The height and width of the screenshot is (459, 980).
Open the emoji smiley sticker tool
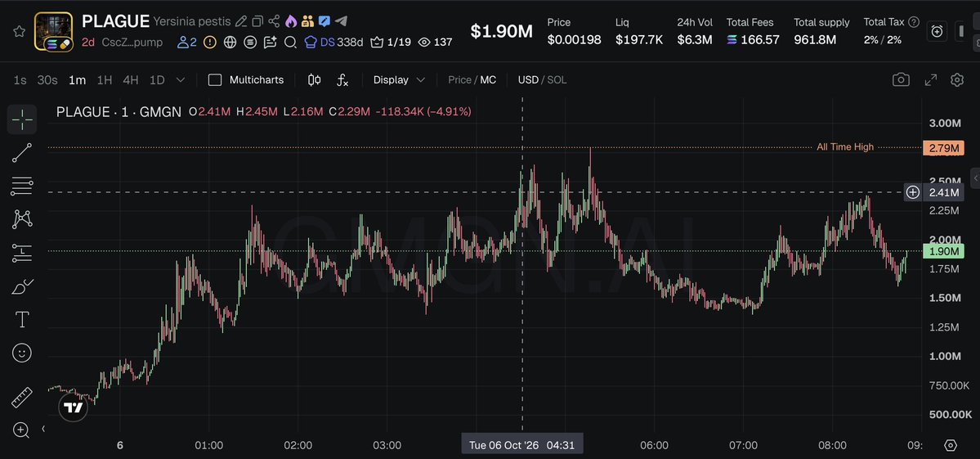[x=22, y=353]
